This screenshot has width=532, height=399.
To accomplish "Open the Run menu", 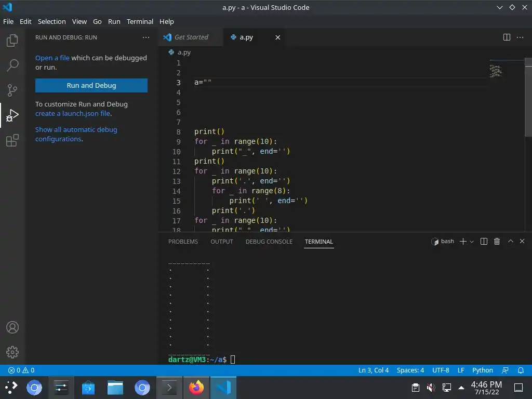I will (114, 21).
